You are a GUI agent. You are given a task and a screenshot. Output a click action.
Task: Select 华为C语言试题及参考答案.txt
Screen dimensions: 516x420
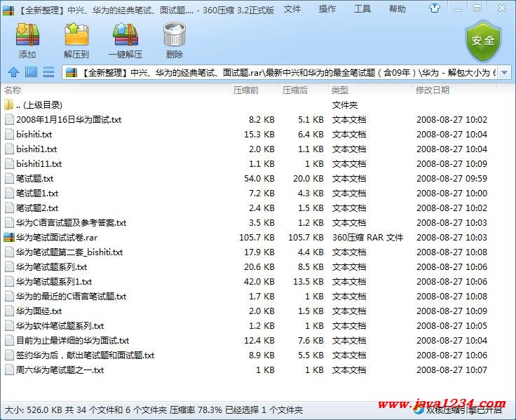[x=71, y=223]
